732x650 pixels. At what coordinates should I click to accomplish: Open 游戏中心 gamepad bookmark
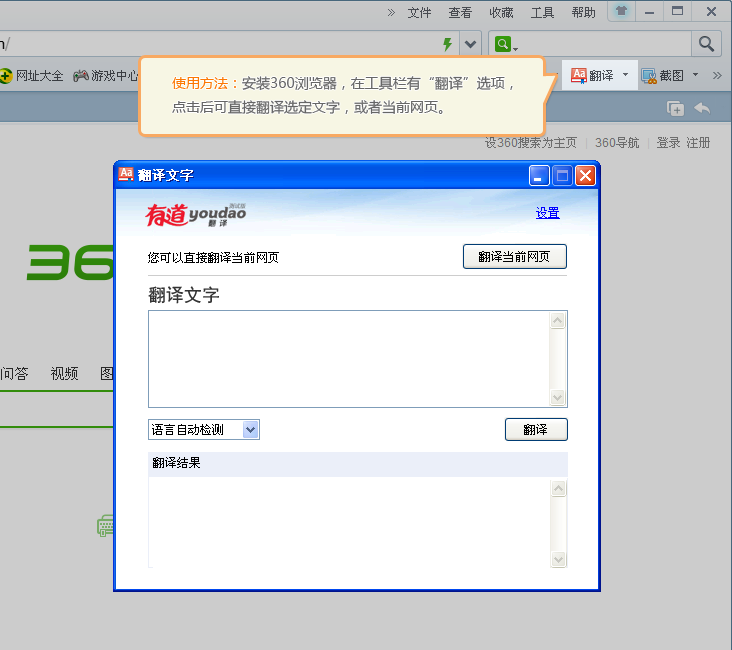pos(81,75)
